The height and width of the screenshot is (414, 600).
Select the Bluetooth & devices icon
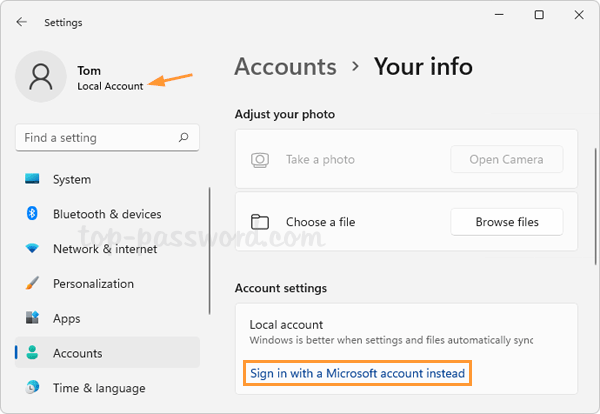32,214
